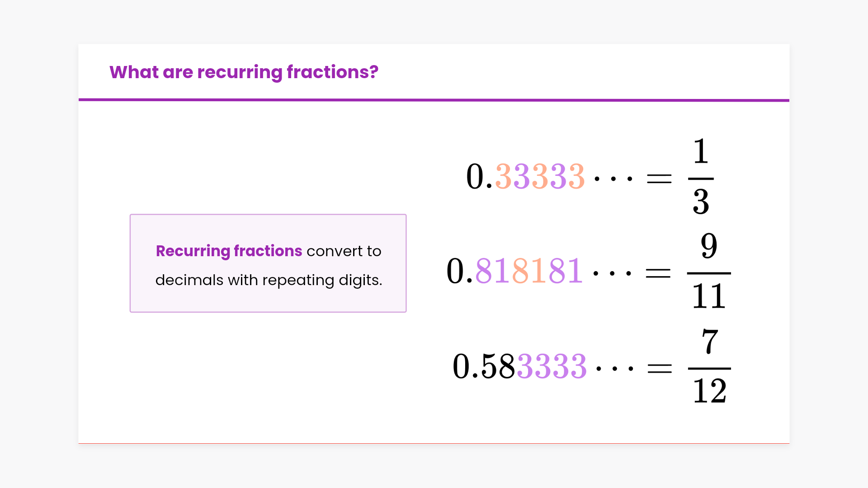This screenshot has width=868, height=488.
Task: Select the bold 'Recurring fractions' text
Action: [x=229, y=251]
